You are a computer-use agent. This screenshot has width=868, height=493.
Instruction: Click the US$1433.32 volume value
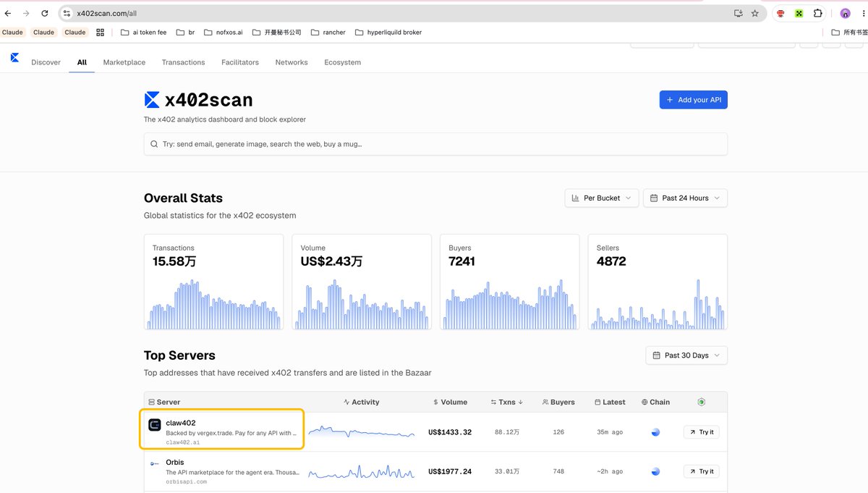coord(450,432)
